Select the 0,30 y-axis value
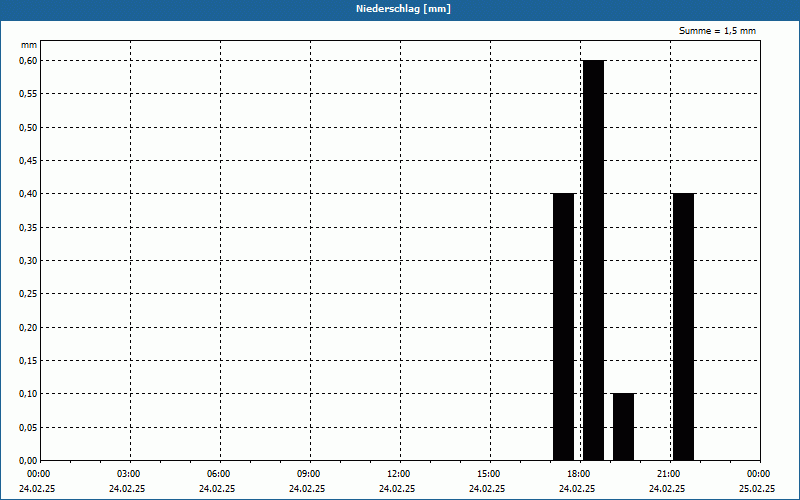800x500 pixels. (x=28, y=261)
